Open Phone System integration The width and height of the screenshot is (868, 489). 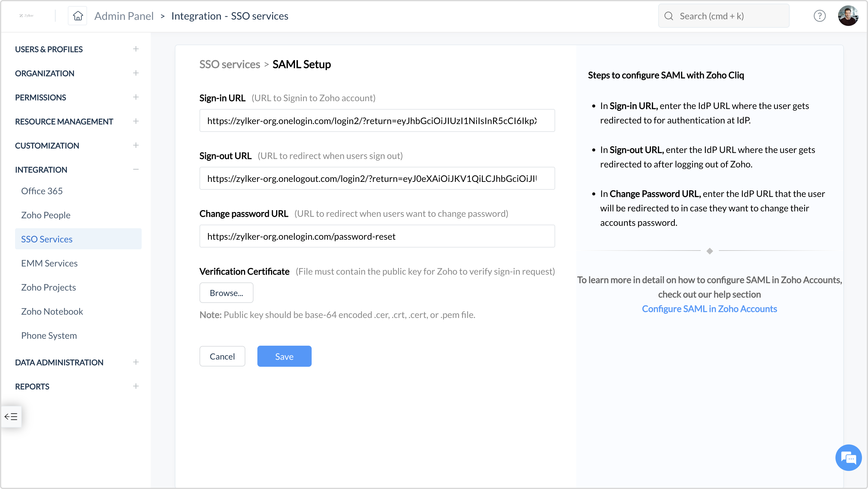49,335
